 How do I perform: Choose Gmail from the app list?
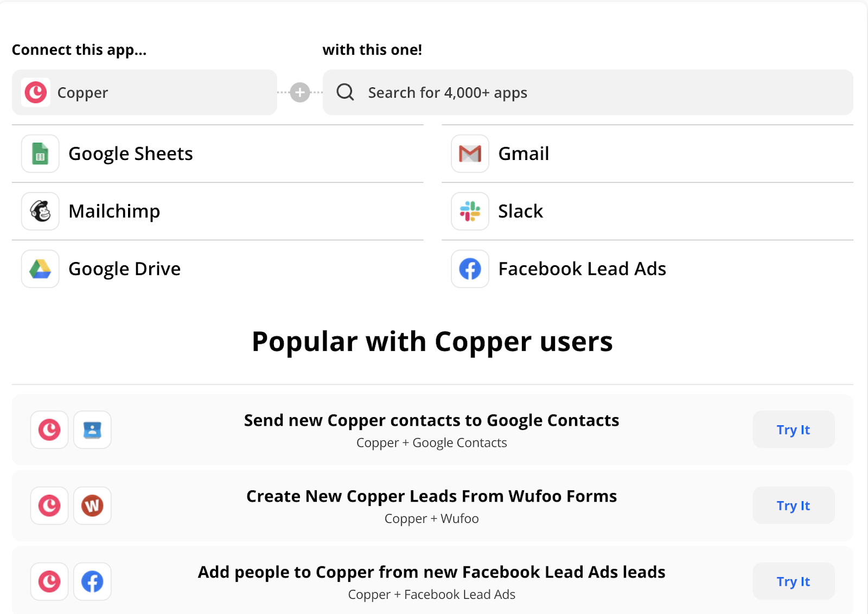pos(647,153)
